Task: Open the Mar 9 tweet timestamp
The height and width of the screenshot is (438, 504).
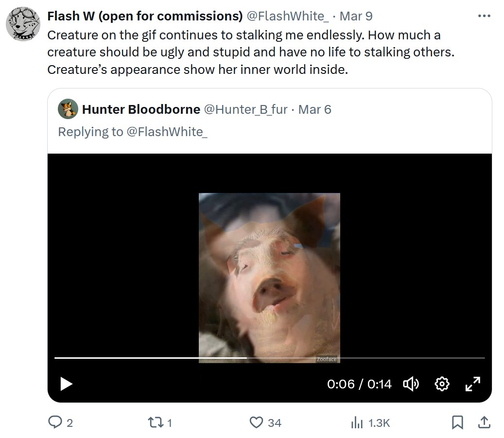Action: tap(356, 16)
